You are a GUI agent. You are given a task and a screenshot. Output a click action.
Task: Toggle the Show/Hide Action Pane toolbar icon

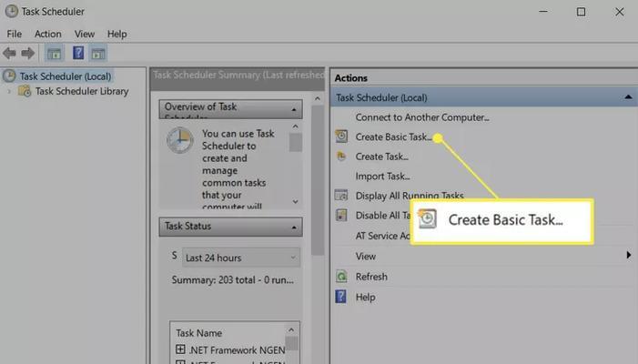[98, 54]
